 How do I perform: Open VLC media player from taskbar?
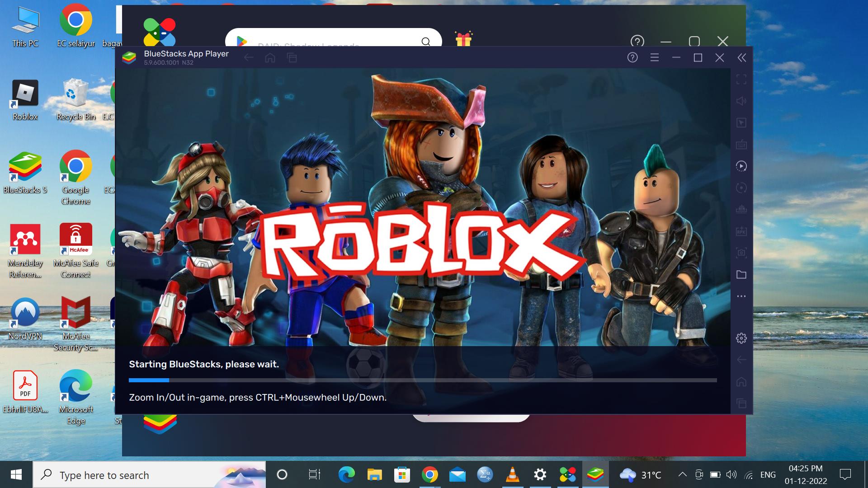(x=512, y=474)
